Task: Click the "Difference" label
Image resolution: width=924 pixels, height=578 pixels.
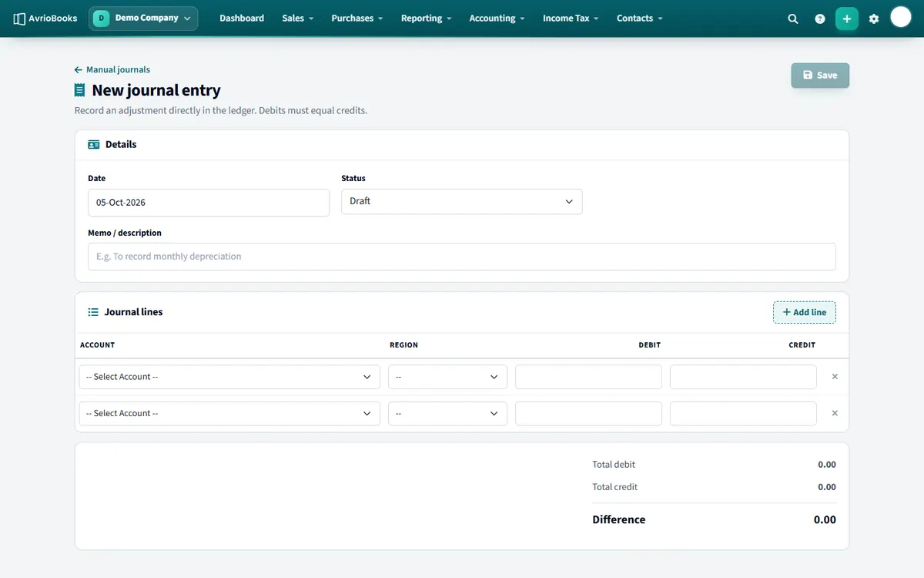Action: point(619,519)
